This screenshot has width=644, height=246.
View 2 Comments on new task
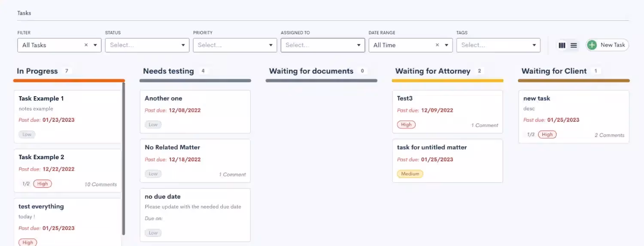click(x=610, y=135)
